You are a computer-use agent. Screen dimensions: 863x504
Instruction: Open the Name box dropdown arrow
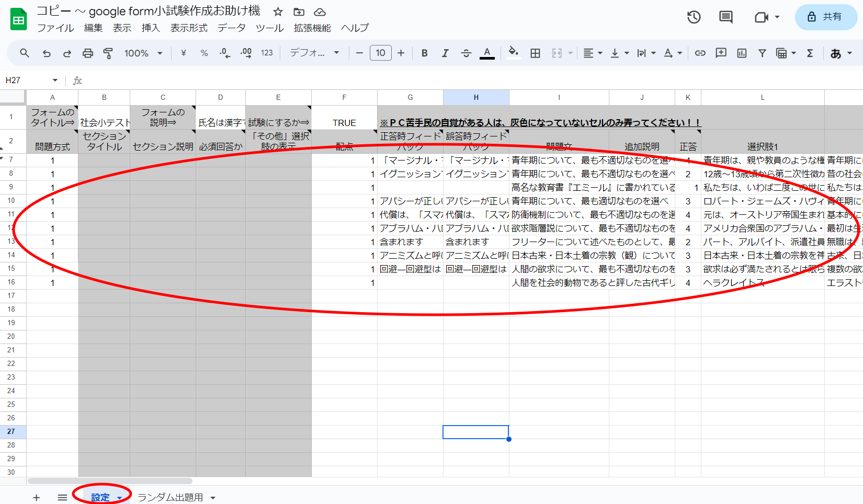coord(55,80)
